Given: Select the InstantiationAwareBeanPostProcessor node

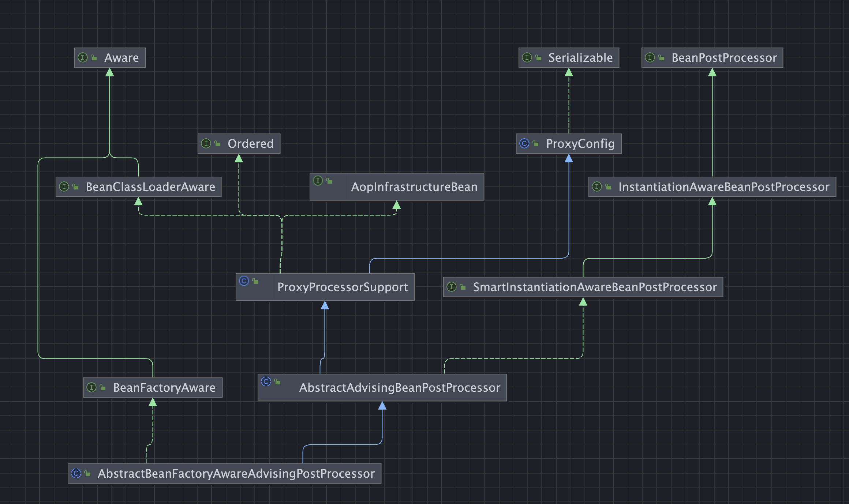Looking at the screenshot, I should point(723,187).
